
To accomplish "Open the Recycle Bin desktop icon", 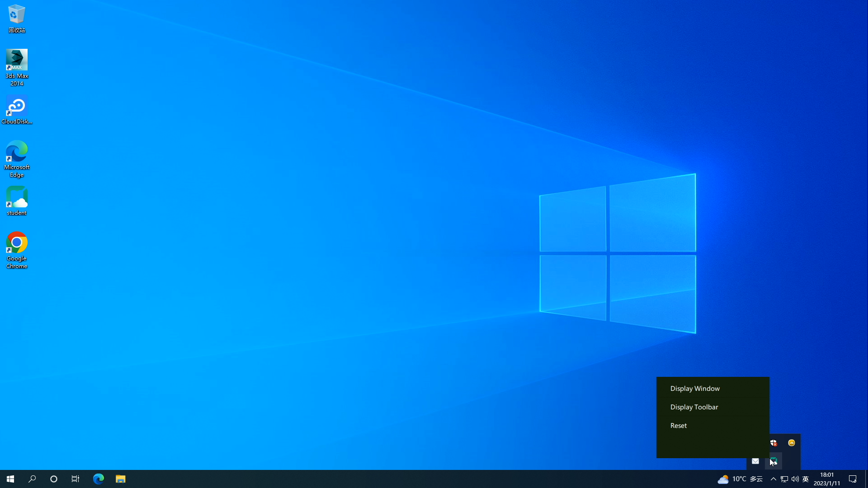I will pyautogui.click(x=17, y=19).
